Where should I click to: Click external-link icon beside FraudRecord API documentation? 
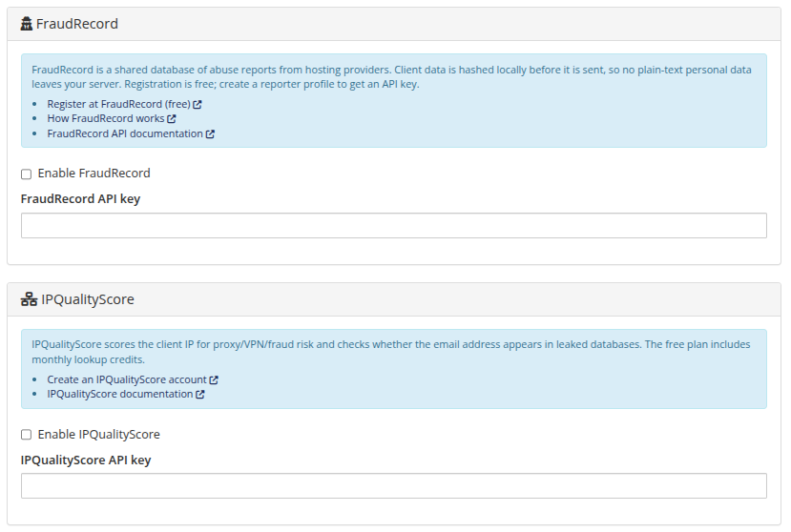click(x=210, y=134)
